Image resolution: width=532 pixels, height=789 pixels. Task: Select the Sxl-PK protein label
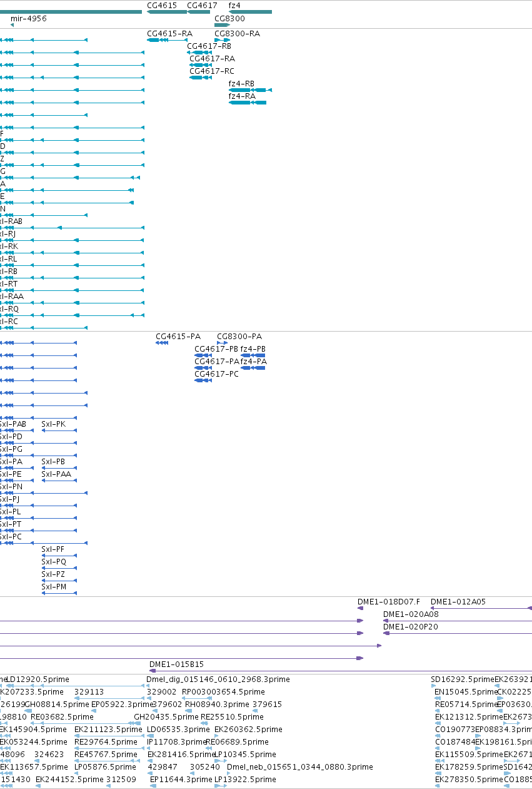[x=53, y=424]
